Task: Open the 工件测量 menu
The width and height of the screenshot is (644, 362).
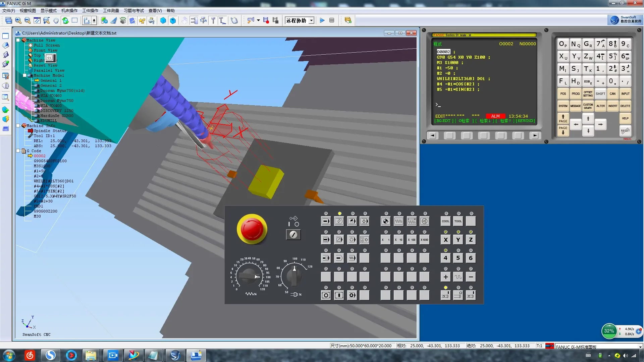Action: pos(111,11)
